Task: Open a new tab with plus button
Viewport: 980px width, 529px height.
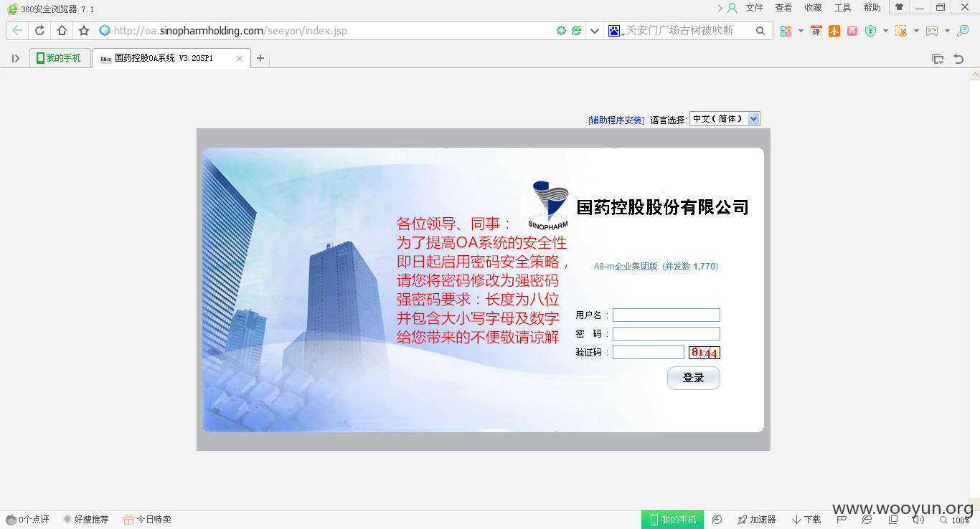Action: (260, 58)
